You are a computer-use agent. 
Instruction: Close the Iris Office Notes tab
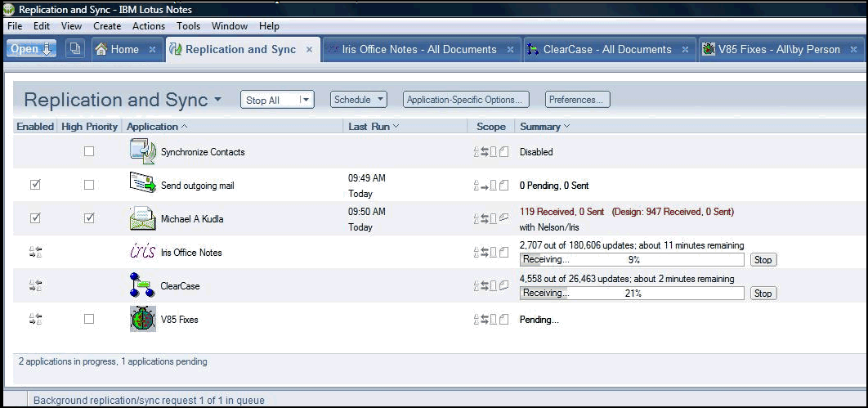click(510, 49)
